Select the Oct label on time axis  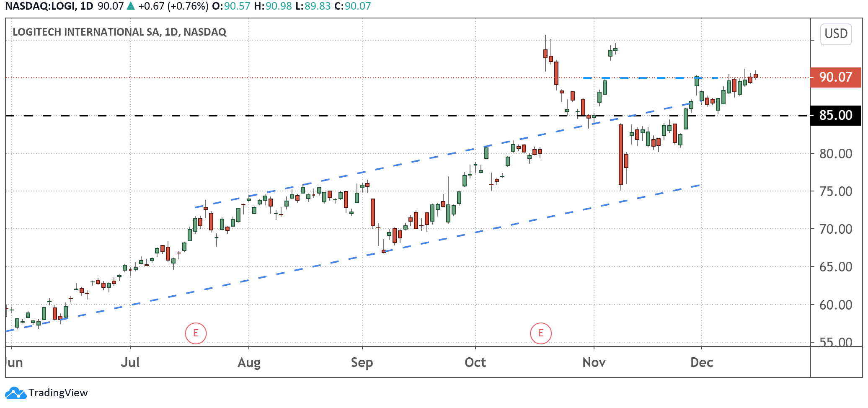tap(475, 362)
